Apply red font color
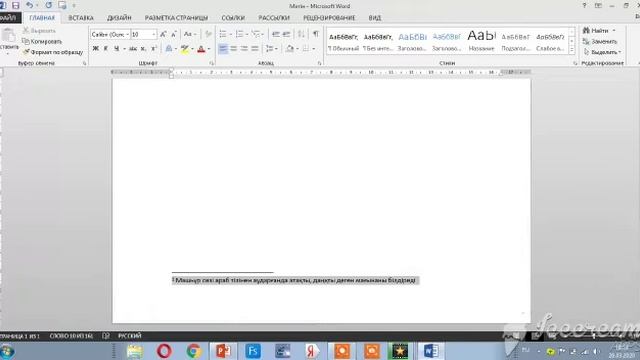 pos(201,49)
